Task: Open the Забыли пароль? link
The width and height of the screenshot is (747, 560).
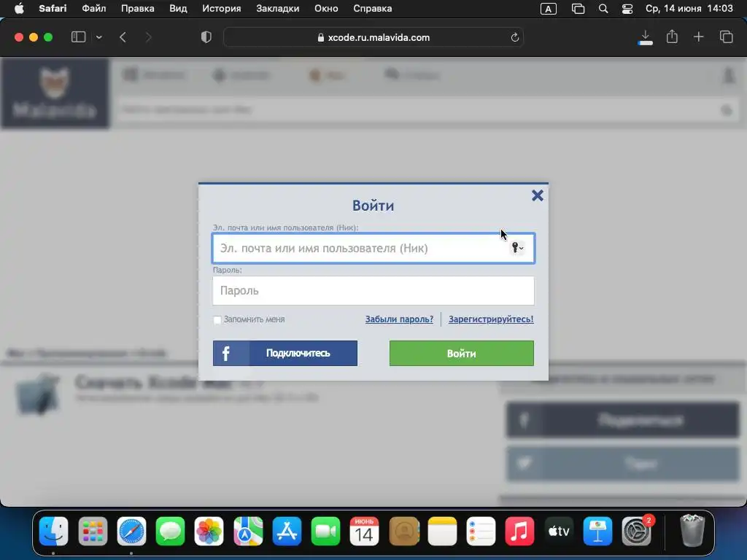Action: 399,319
